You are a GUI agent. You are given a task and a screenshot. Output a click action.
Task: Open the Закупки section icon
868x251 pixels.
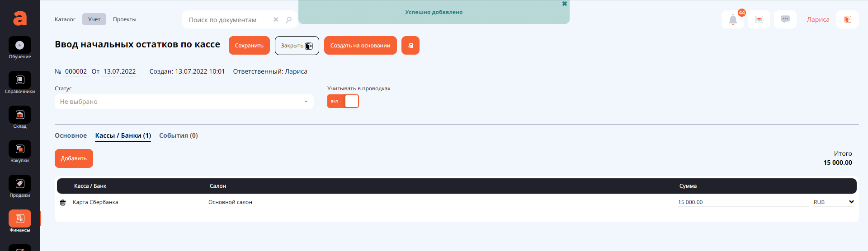click(20, 149)
